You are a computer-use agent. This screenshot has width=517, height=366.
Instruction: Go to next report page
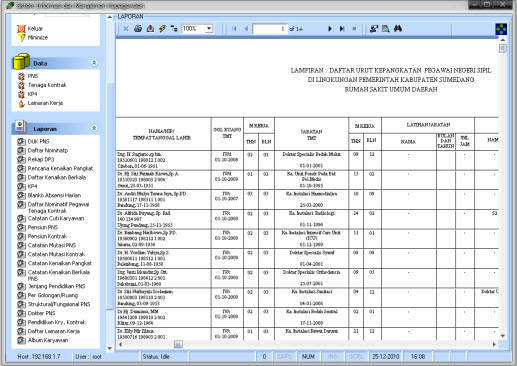(x=330, y=29)
